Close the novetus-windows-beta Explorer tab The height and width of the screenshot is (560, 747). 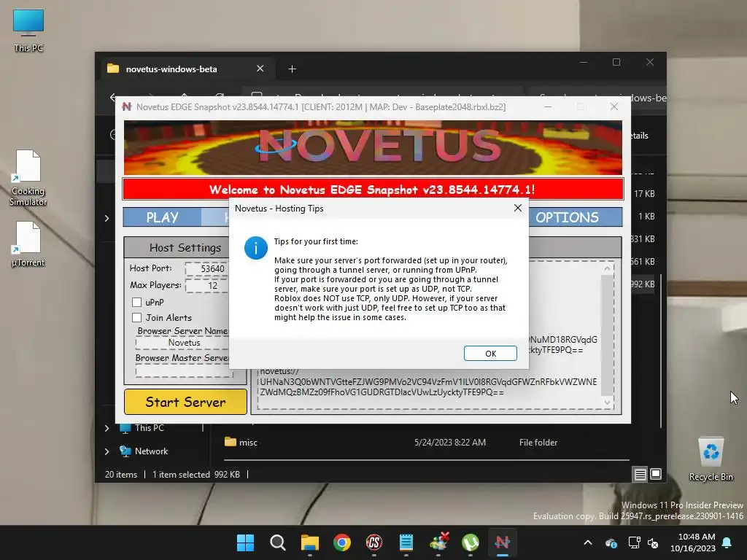point(260,69)
